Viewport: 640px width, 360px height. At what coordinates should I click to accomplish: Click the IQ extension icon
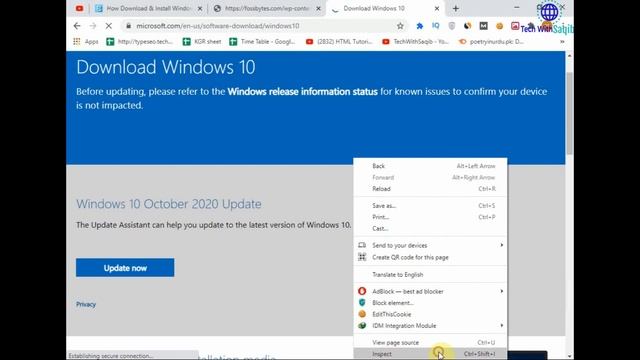tap(436, 26)
